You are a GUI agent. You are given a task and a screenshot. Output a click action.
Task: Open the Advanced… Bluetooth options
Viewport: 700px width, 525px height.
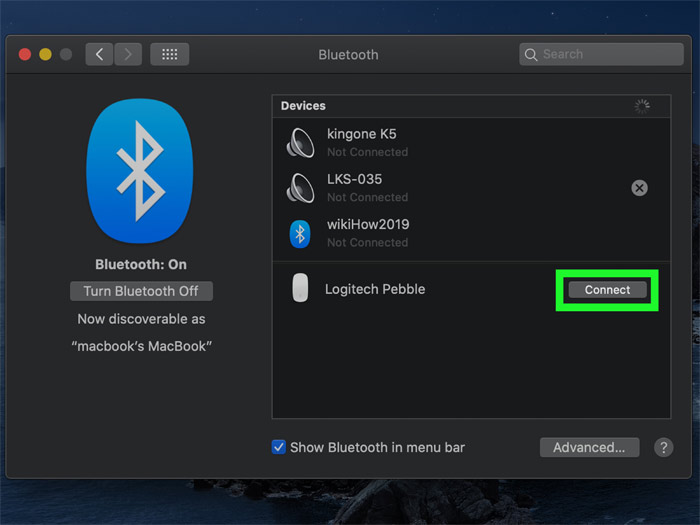tap(589, 447)
